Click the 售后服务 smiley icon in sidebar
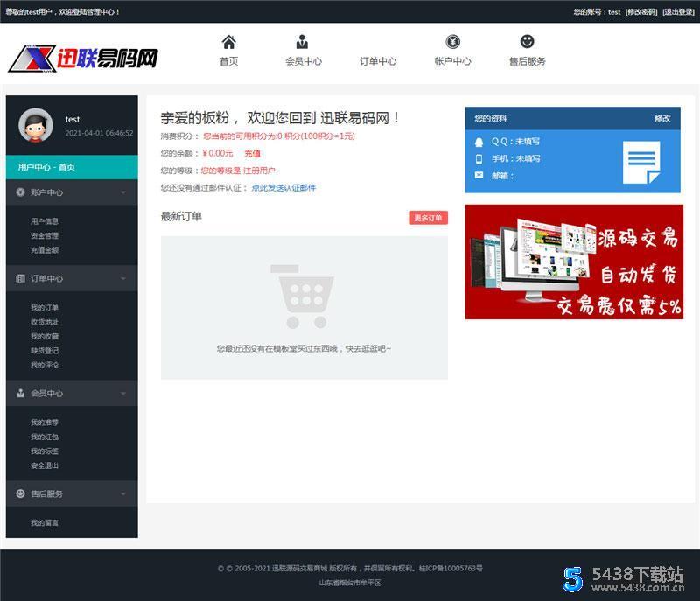Screen dimensions: 700x601 [21, 493]
